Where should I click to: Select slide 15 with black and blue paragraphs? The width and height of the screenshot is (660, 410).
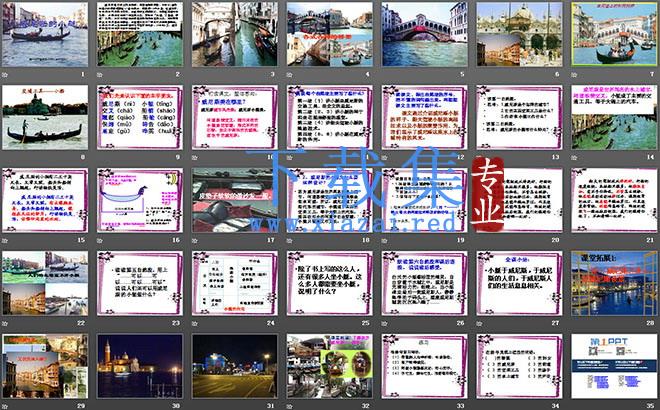pyautogui.click(x=45, y=200)
